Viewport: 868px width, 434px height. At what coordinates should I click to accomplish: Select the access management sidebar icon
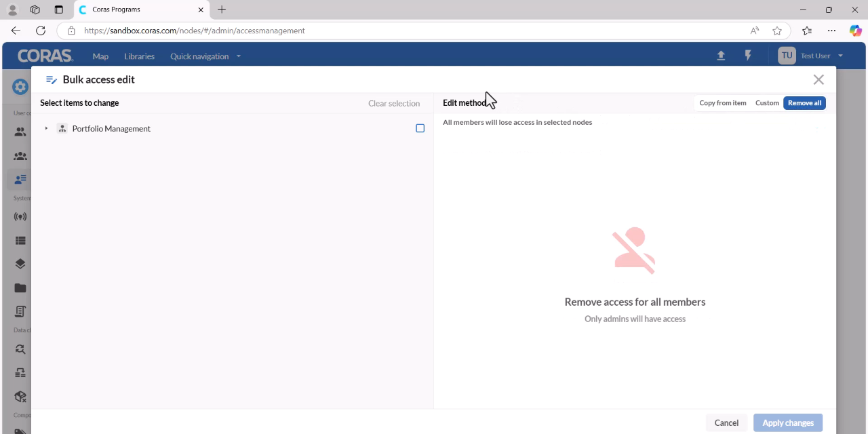20,179
